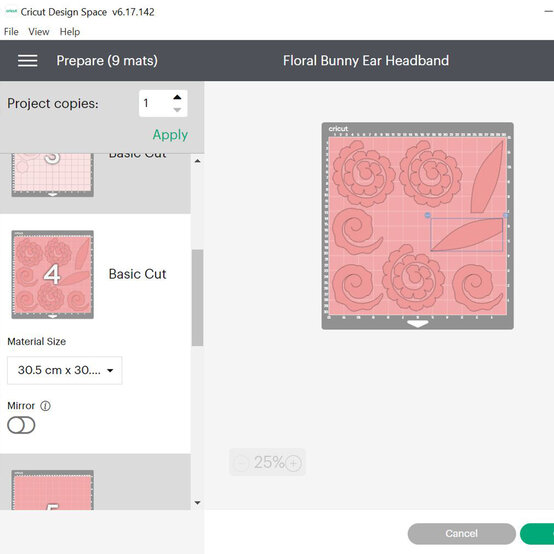The width and height of the screenshot is (554, 554).
Task: Open the Material Size dropdown
Action: point(65,370)
